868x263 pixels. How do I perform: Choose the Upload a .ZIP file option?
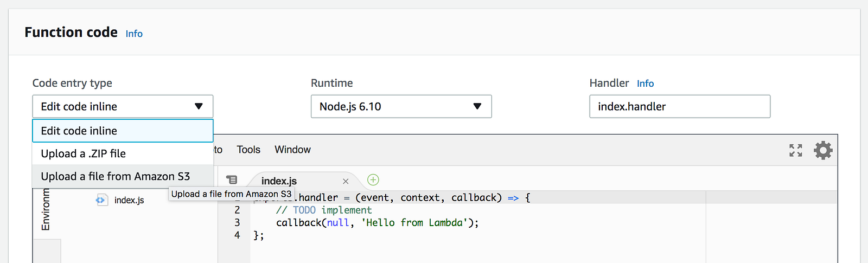(123, 153)
